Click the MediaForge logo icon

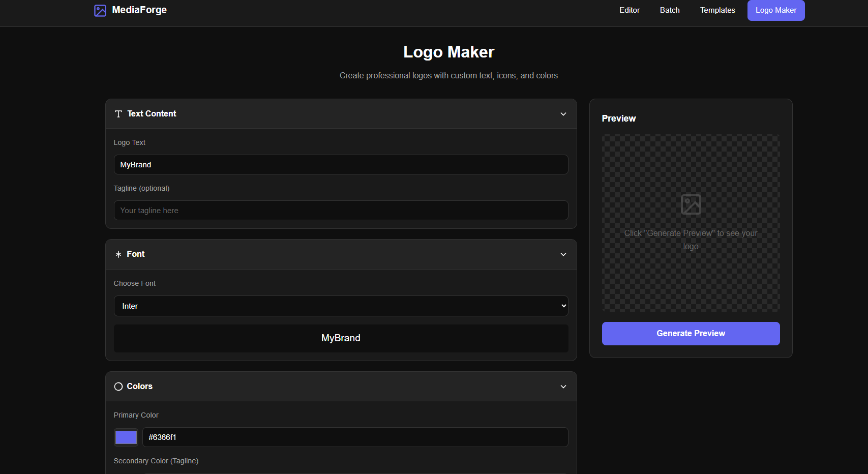100,10
